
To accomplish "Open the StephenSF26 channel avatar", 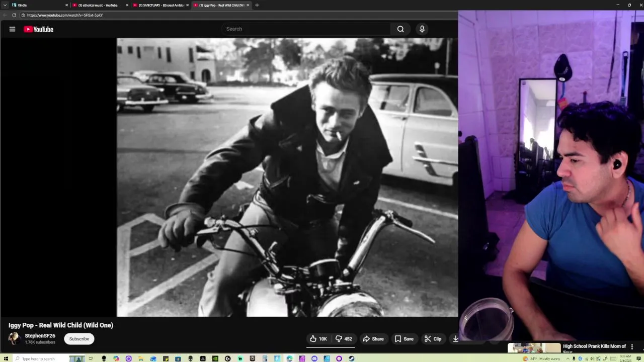I will point(14,338).
